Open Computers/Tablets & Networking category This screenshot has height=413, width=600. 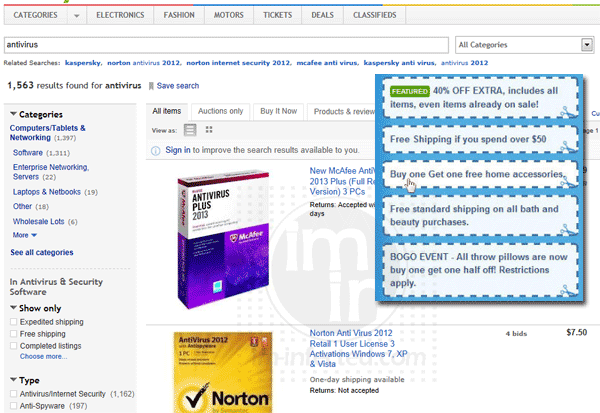[x=47, y=133]
